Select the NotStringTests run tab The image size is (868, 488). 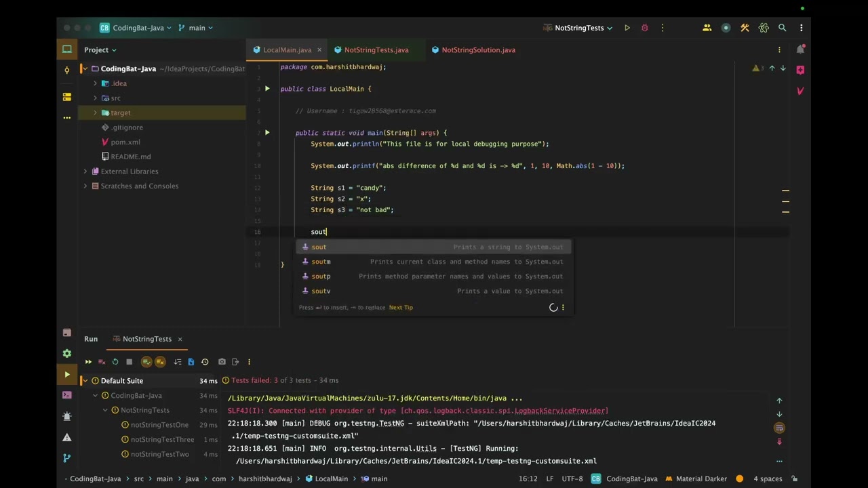pos(146,339)
